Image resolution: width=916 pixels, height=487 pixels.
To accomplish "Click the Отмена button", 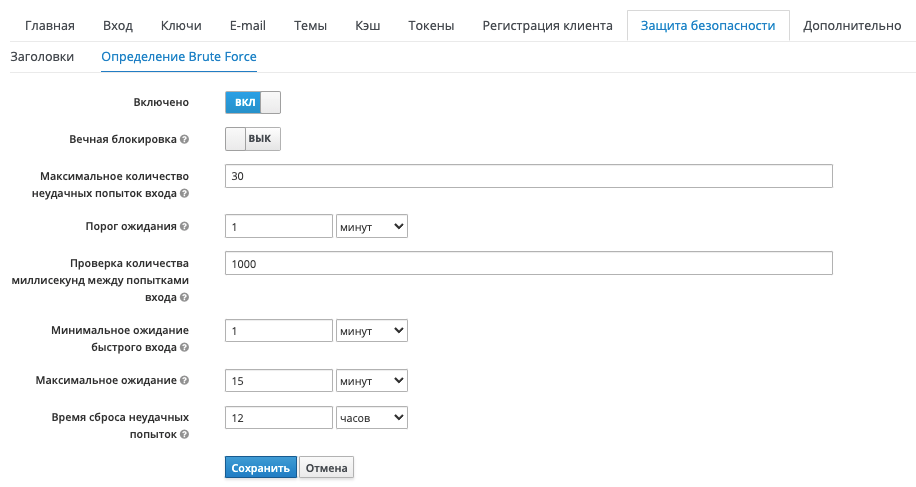I will [326, 468].
